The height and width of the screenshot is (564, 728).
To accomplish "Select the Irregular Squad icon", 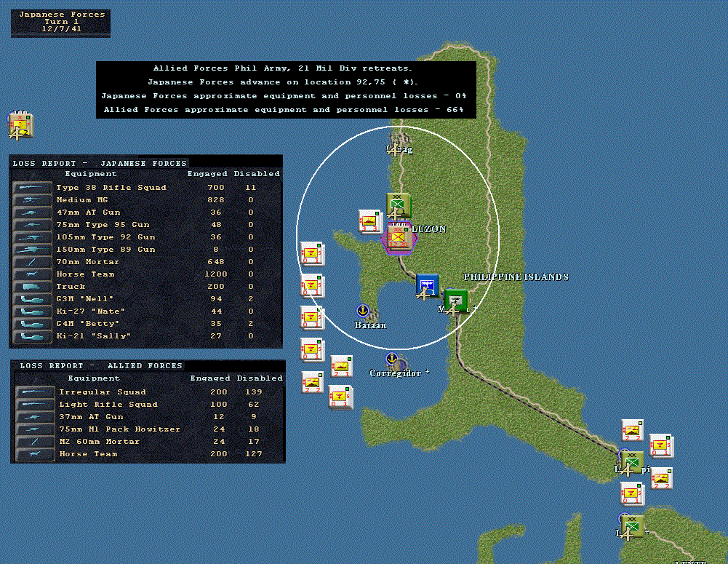I will click(x=36, y=392).
